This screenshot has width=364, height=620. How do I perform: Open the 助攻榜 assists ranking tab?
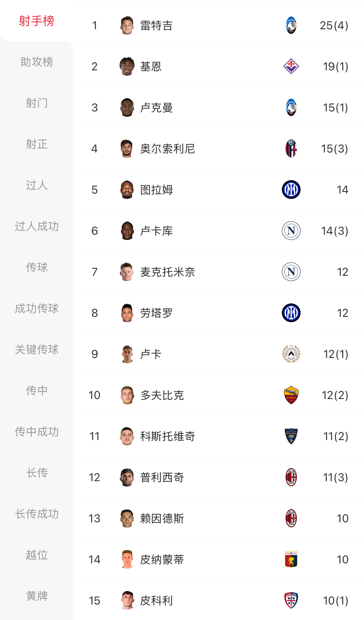(37, 62)
